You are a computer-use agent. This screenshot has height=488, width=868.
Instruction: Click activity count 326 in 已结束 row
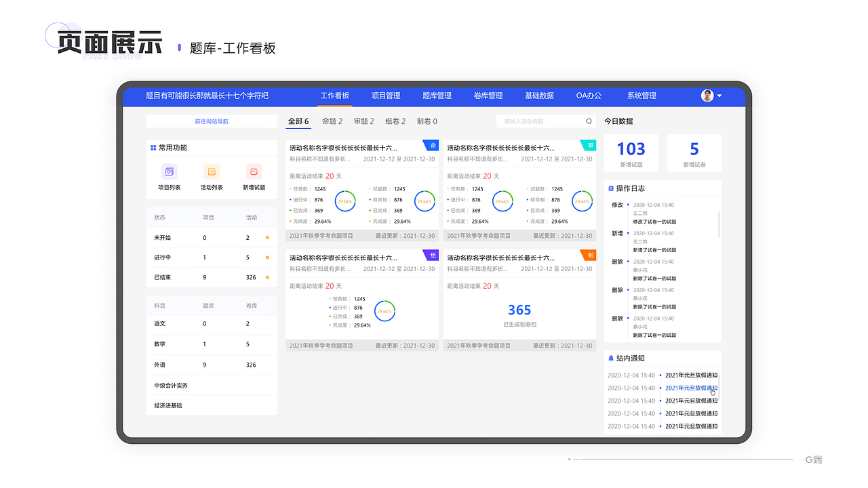pyautogui.click(x=251, y=277)
